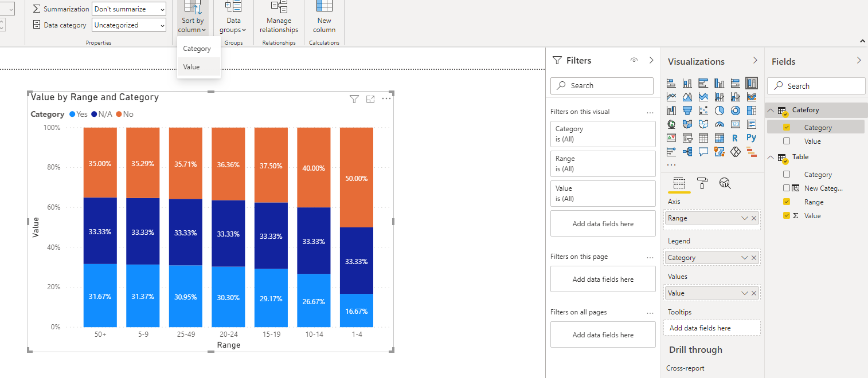Viewport: 868px width, 378px height.
Task: Open the Data groups dropdown
Action: point(232,18)
